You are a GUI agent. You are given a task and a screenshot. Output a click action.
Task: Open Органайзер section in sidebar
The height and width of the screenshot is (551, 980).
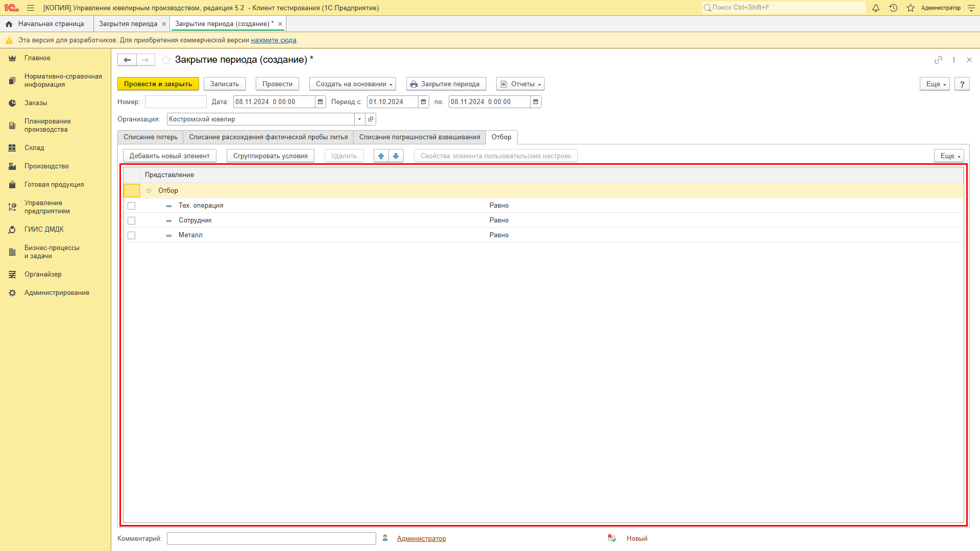point(55,274)
